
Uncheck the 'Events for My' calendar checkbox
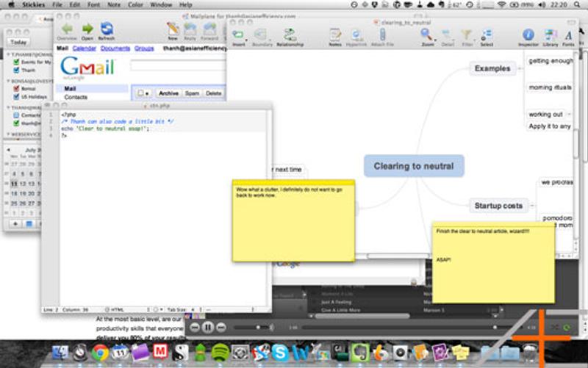coord(16,62)
